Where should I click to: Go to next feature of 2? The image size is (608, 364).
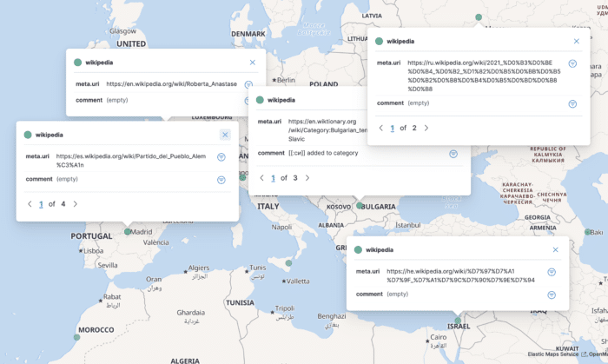(x=426, y=128)
